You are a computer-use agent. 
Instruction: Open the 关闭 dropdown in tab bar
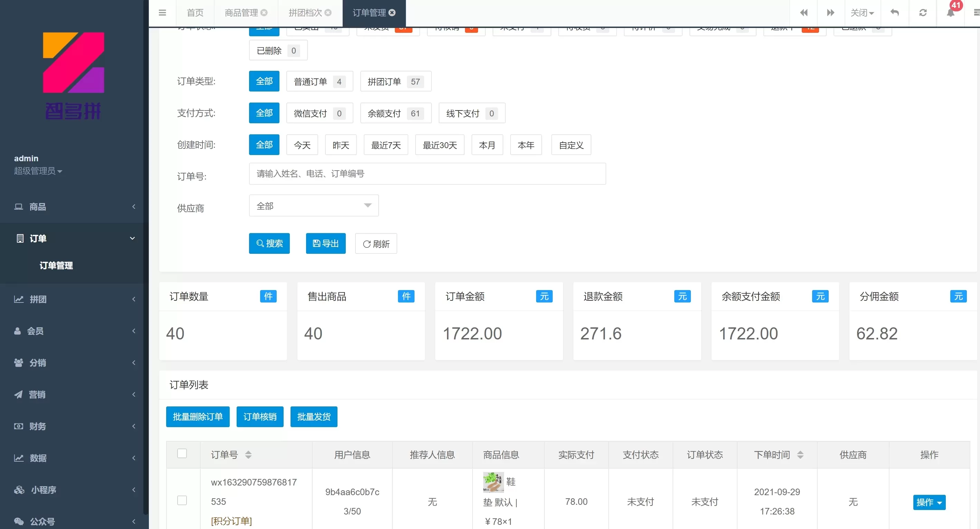point(862,12)
